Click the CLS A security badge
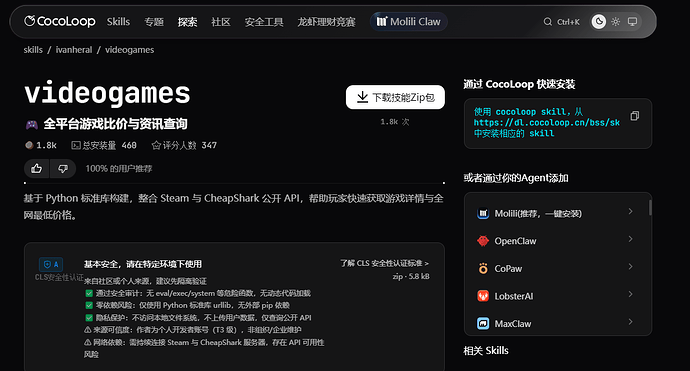 tap(51, 264)
